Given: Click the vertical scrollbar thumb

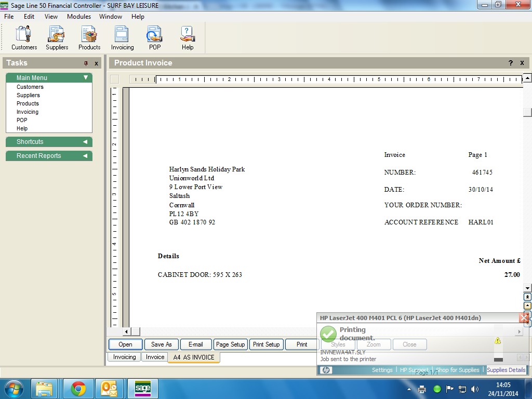Looking at the screenshot, I should pos(527,112).
